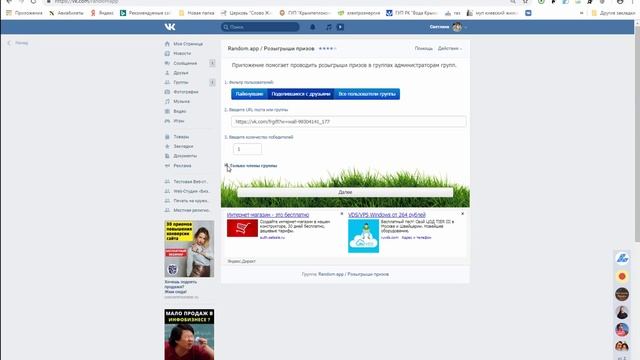Click the Мало продаж в инфобизнесе ad

tap(189, 334)
